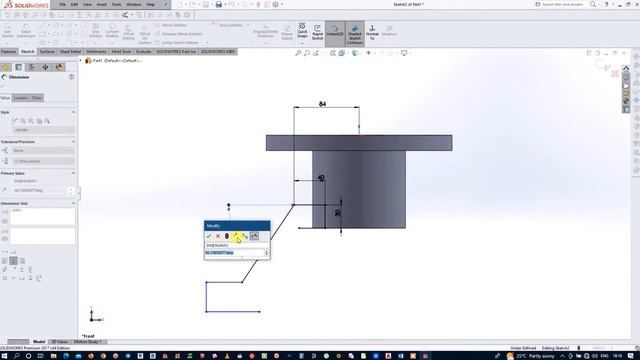Click the Primary Value angle field
Viewport: 640px width, 360px height.
(x=40, y=191)
